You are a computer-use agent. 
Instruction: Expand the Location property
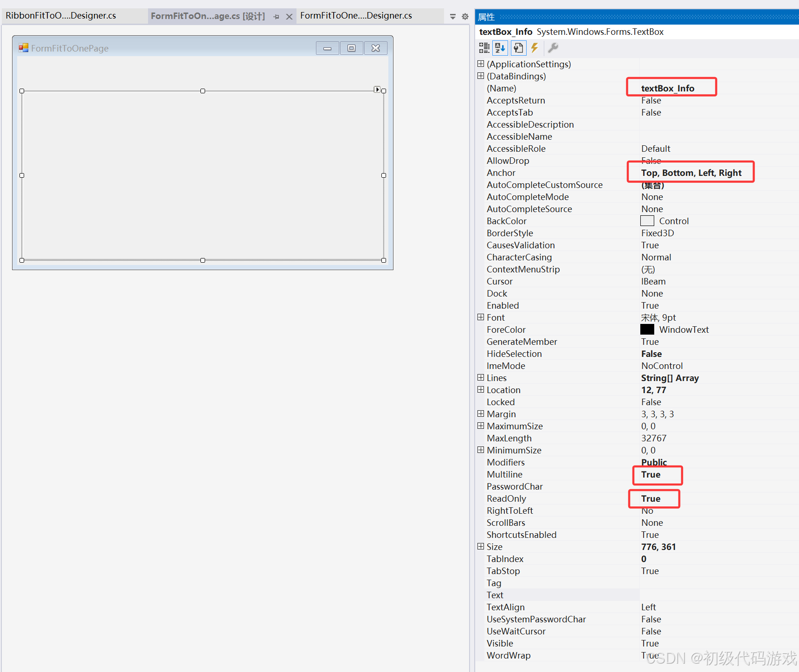[481, 389]
